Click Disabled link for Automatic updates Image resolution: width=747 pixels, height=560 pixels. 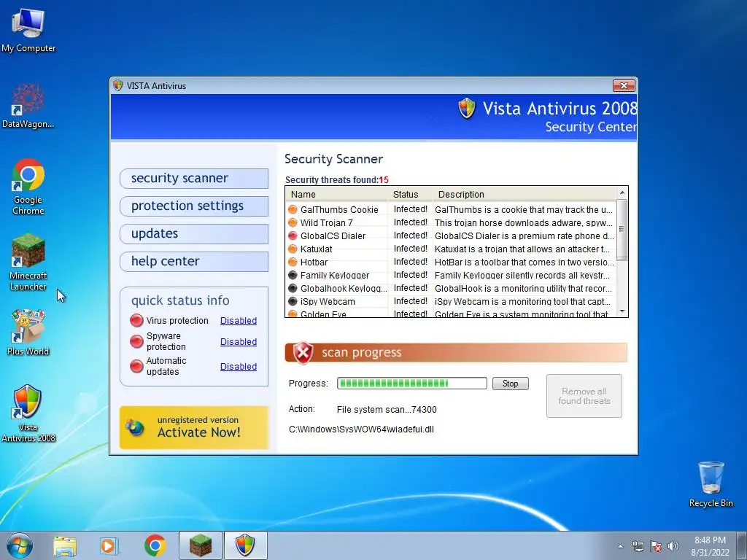tap(239, 366)
